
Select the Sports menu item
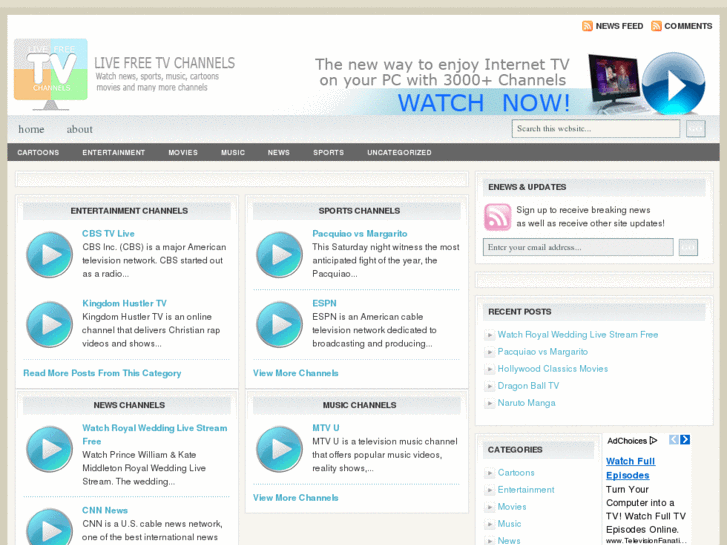[328, 153]
